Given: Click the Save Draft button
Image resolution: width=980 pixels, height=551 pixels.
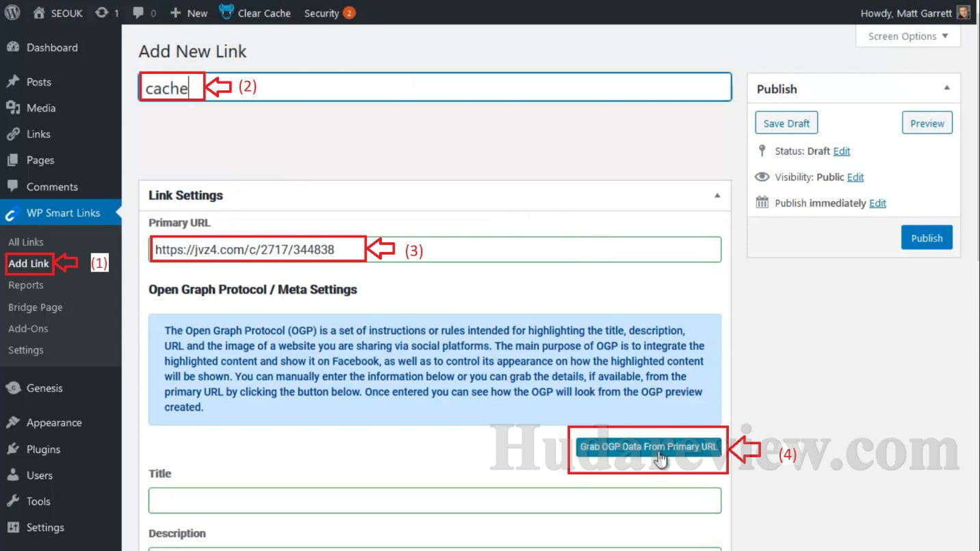Looking at the screenshot, I should tap(786, 123).
